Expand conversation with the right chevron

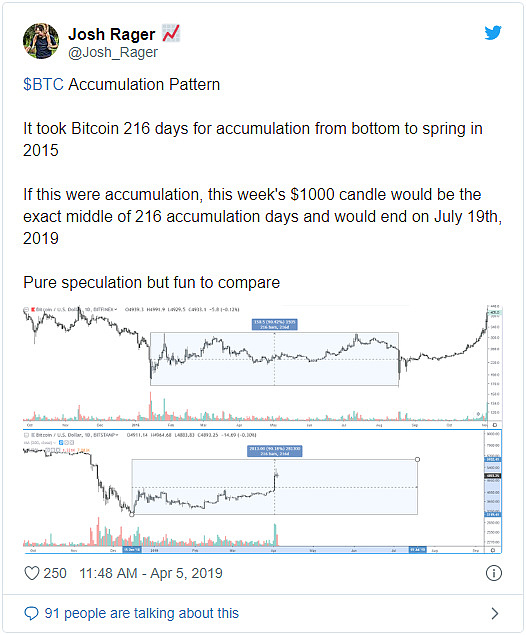pyautogui.click(x=494, y=613)
